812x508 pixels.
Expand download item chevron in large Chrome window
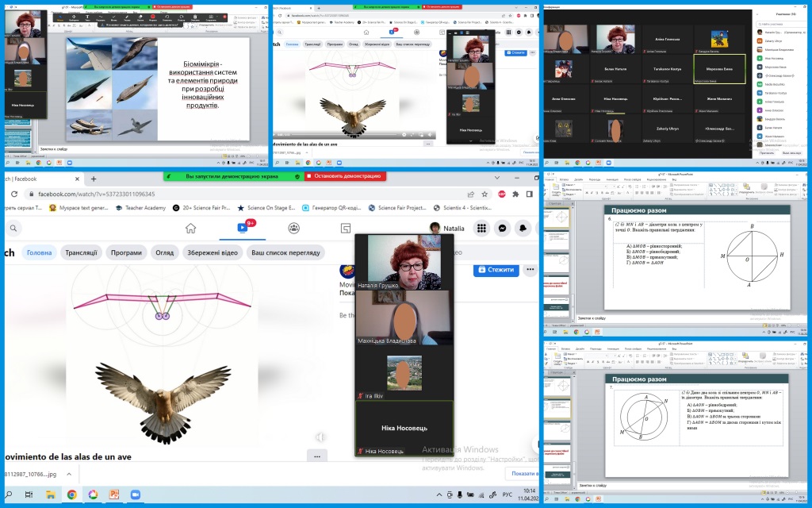69,474
